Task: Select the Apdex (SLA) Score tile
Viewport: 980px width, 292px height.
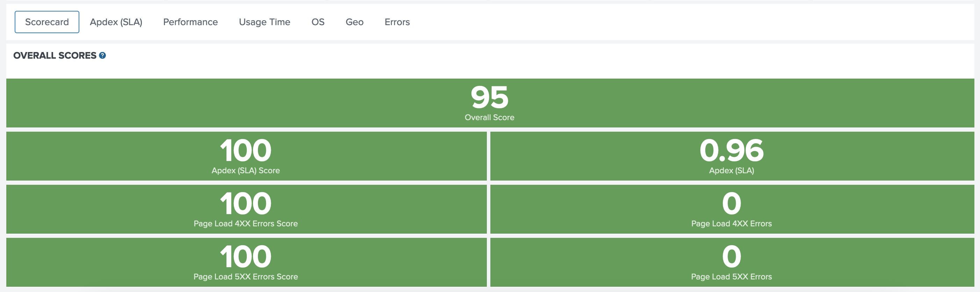Action: click(x=246, y=156)
